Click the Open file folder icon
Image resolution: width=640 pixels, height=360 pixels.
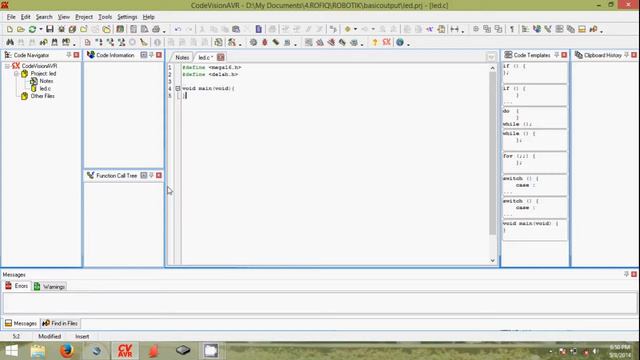(20, 29)
